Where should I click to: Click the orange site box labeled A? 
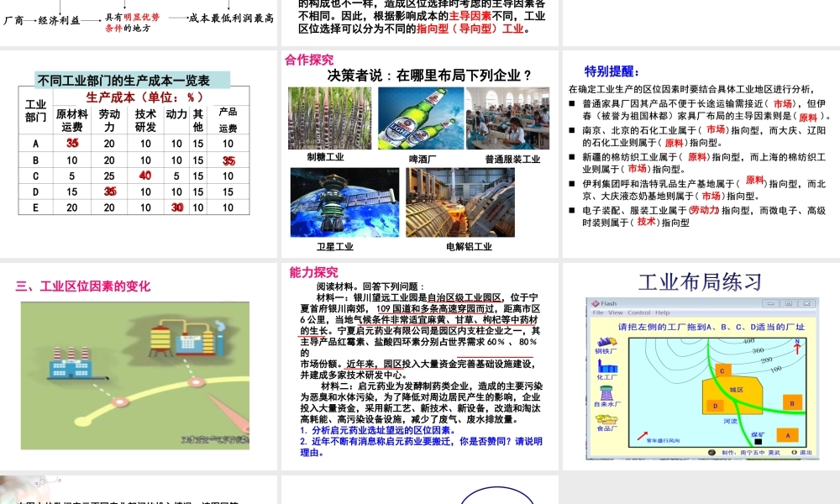coord(787,434)
